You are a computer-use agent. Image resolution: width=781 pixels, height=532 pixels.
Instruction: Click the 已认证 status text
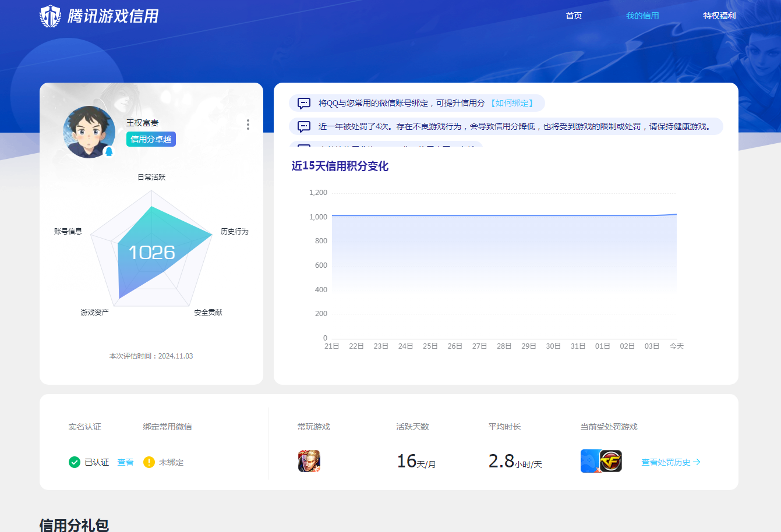point(97,462)
